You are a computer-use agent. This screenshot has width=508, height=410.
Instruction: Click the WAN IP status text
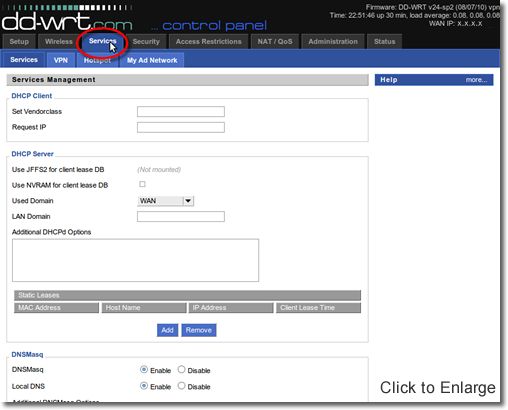(x=455, y=23)
